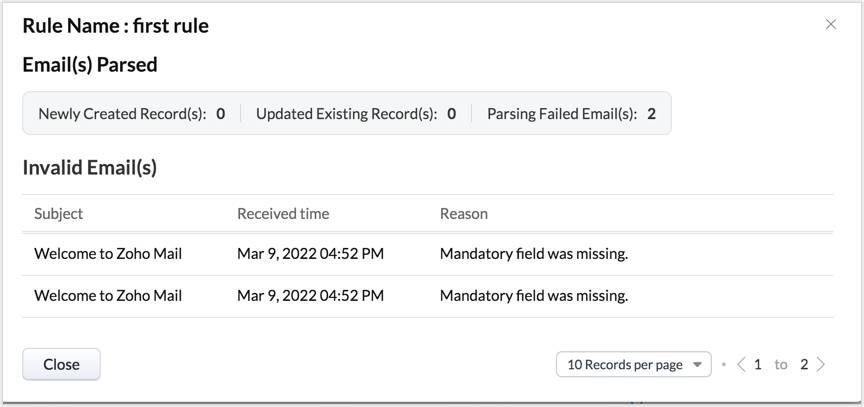The image size is (864, 407).
Task: Select first Welcome to Zoho Mail subject
Action: tap(108, 254)
